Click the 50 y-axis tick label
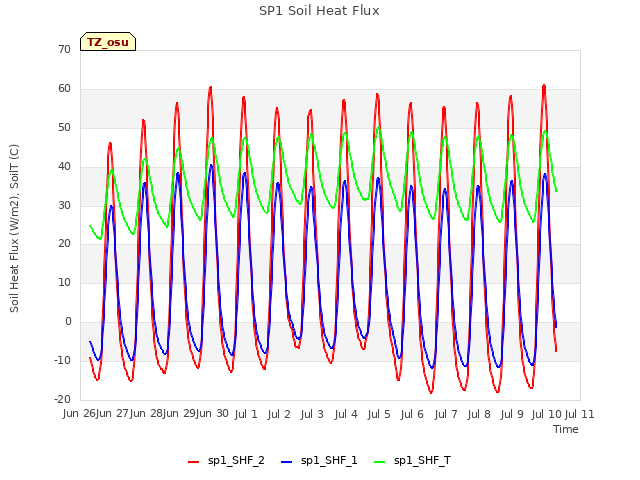640x480 pixels. (x=64, y=128)
